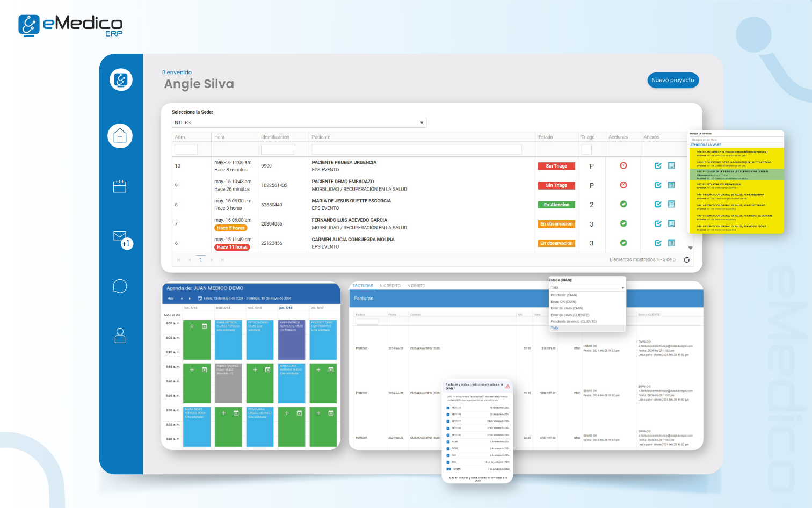Image resolution: width=812 pixels, height=508 pixels.
Task: Choose Envio OK (DIAN) option
Action: (x=587, y=302)
